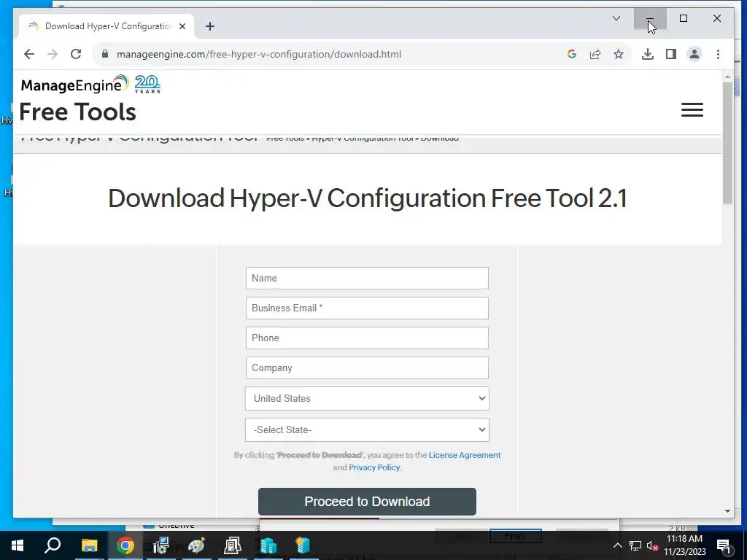
Task: Click the Free Tools heading
Action: coord(77,112)
